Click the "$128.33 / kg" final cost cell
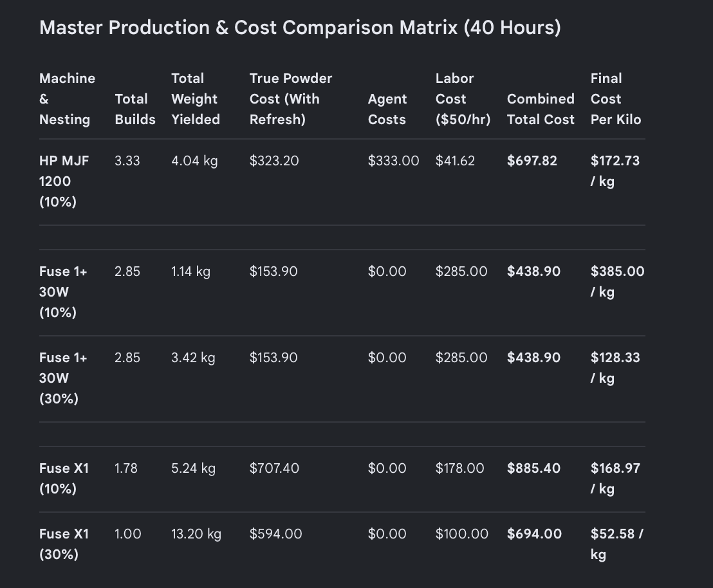 615,367
